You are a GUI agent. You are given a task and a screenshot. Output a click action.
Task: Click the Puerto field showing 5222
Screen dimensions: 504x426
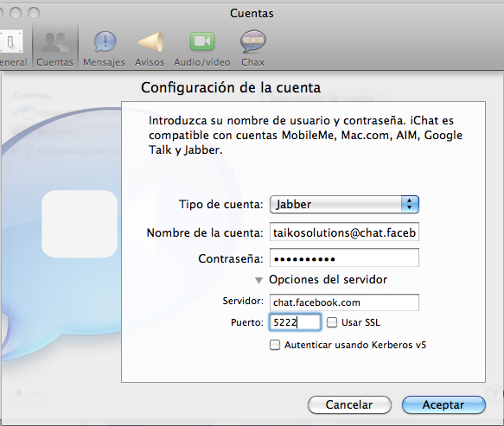pyautogui.click(x=295, y=322)
